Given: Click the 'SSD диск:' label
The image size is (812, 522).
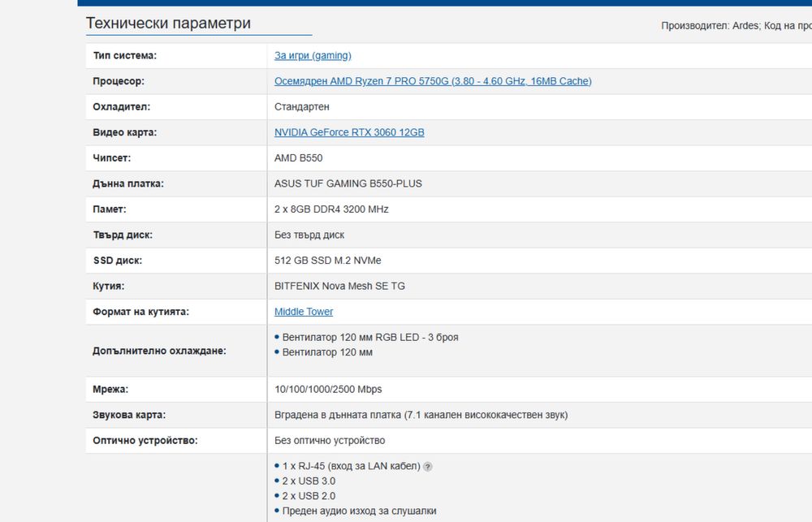Looking at the screenshot, I should [x=118, y=261].
